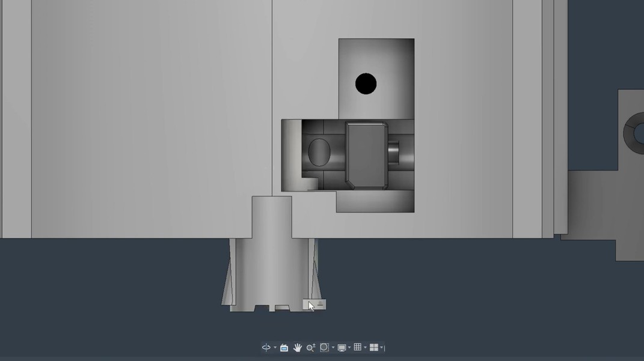The height and width of the screenshot is (361, 644).
Task: Click the Grid and Snaps icon
Action: [x=358, y=347]
